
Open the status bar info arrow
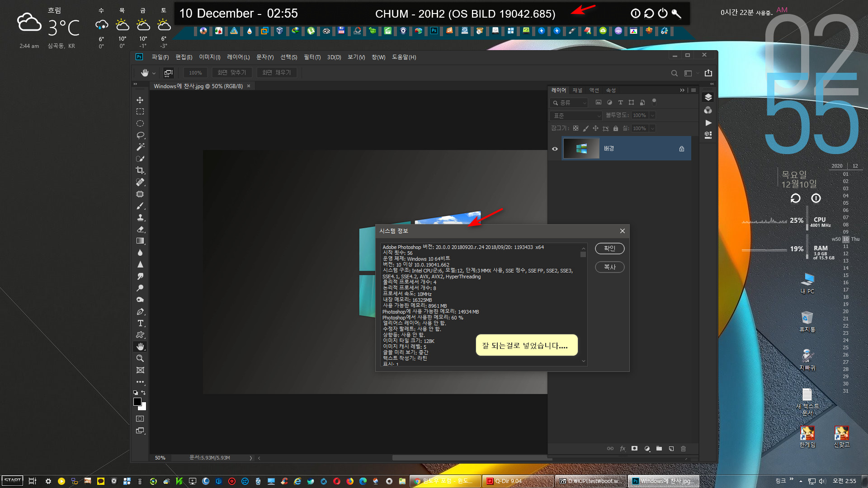(251, 458)
